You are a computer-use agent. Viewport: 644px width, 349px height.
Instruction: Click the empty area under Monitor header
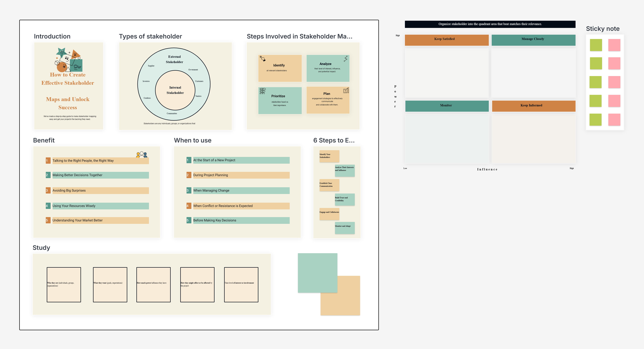447,139
